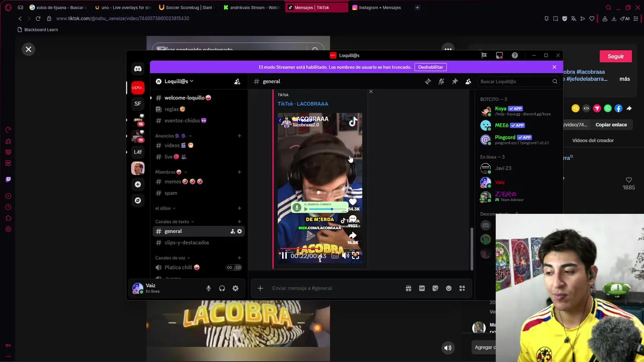Viewport: 644px width, 362px height.
Task: Switch to Instagram Mensajes browser tab
Action: point(381,8)
